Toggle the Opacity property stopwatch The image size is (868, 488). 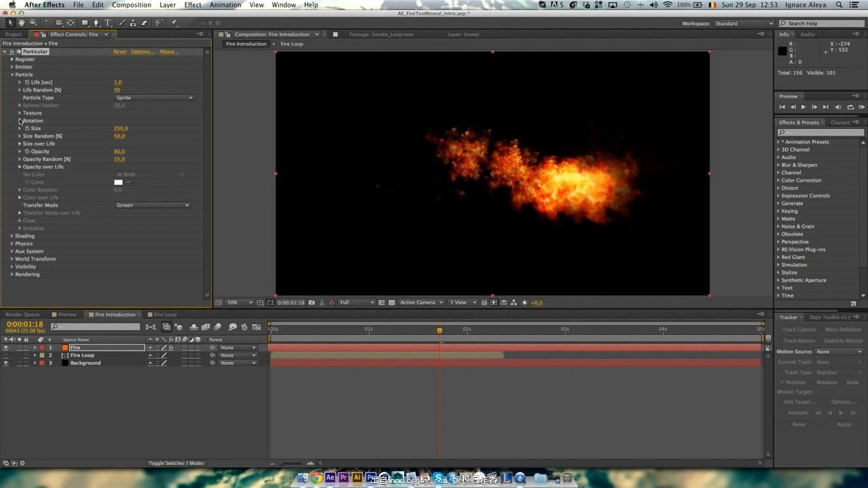(27, 151)
